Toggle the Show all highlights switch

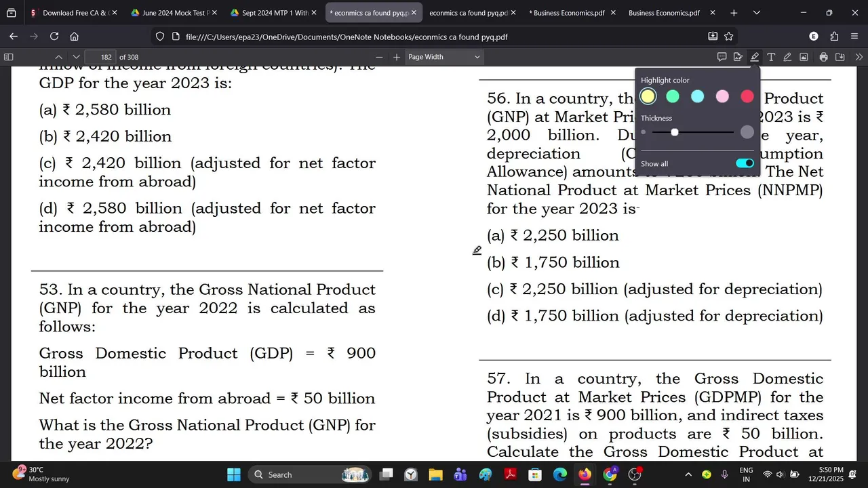coord(745,163)
